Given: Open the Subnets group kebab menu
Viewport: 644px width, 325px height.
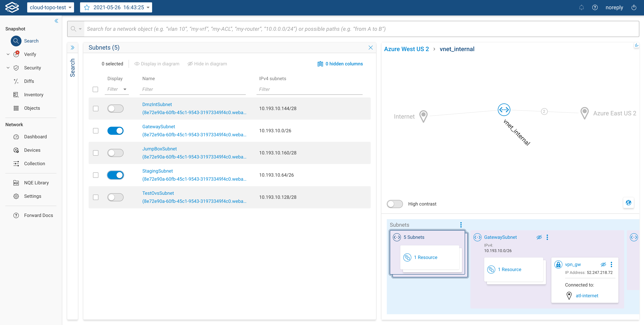Looking at the screenshot, I should pyautogui.click(x=461, y=225).
